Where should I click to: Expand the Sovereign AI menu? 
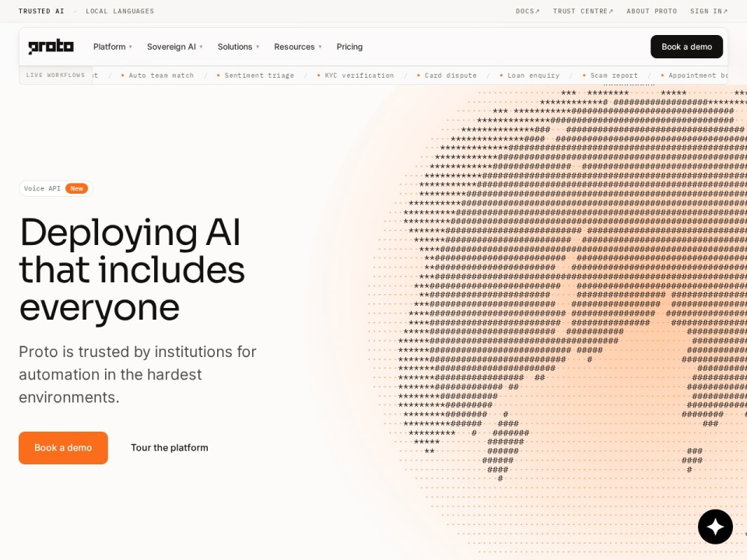click(x=175, y=47)
